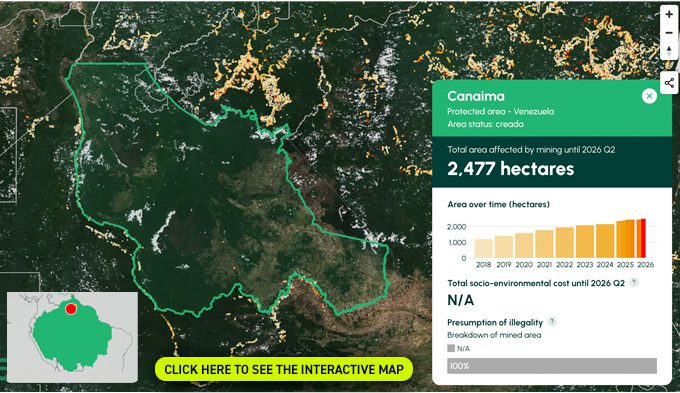The height and width of the screenshot is (393, 680).
Task: Reset map bearing with compass icon
Action: click(x=669, y=51)
